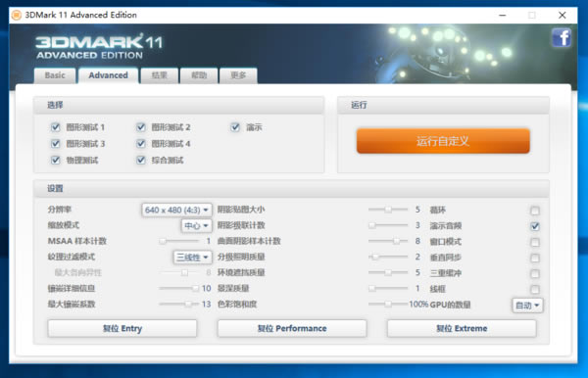Image resolution: width=588 pixels, height=378 pixels.
Task: Click the 阴影贴图大小 slider
Action: click(388, 210)
